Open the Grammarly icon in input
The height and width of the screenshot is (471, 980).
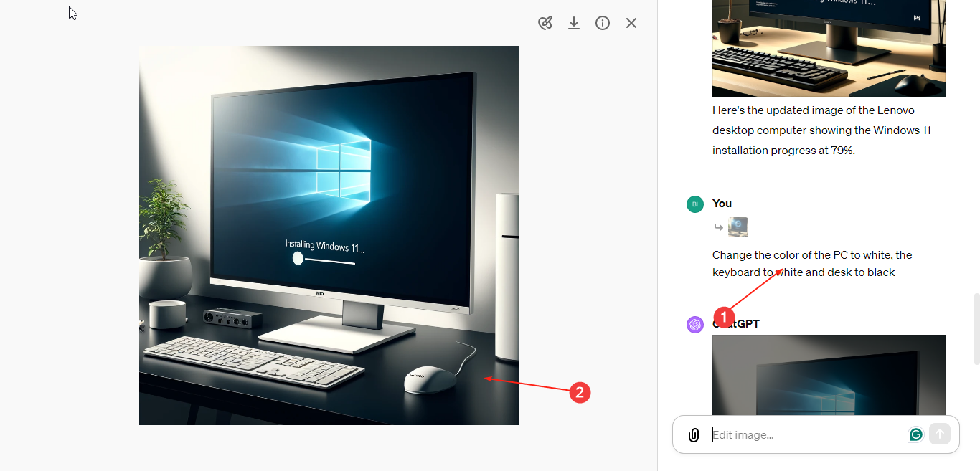coord(915,434)
